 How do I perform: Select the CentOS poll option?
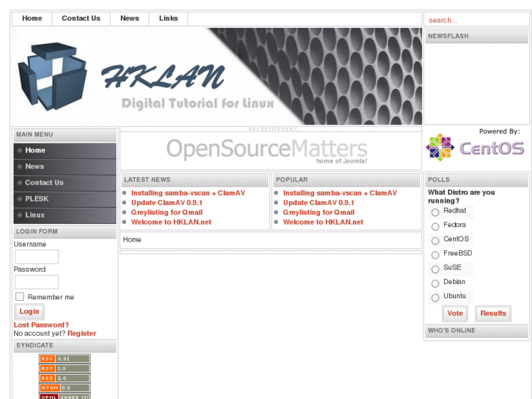tap(435, 241)
